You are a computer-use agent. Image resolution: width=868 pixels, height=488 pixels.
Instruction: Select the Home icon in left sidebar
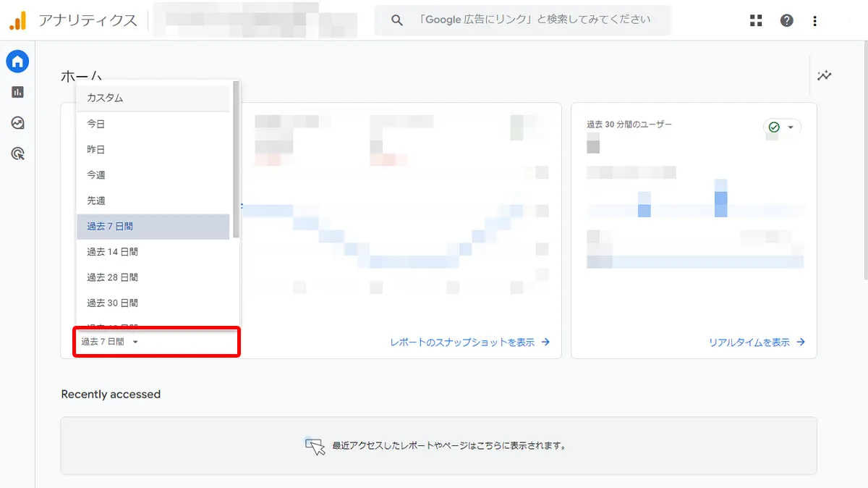(x=17, y=62)
